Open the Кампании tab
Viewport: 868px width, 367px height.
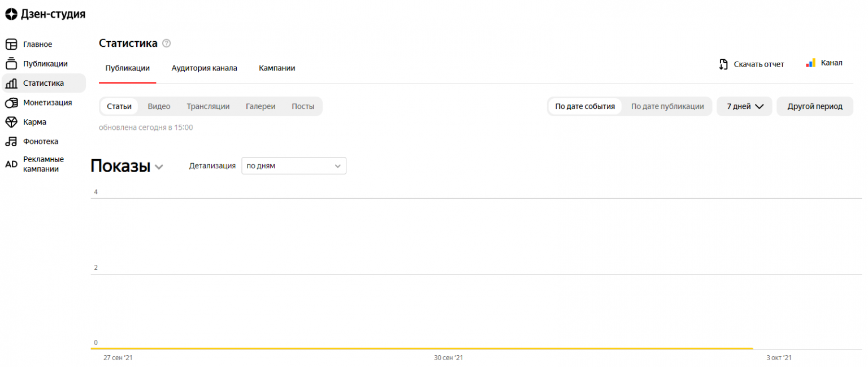pos(277,68)
